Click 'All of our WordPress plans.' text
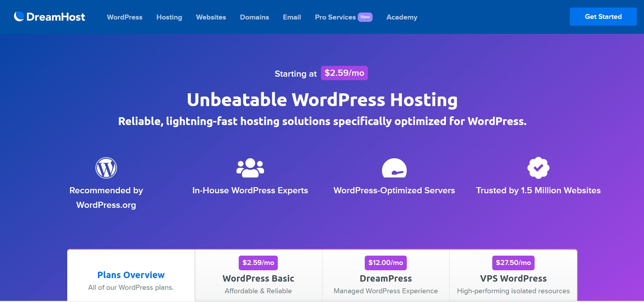This screenshot has height=302, width=644. [x=131, y=287]
